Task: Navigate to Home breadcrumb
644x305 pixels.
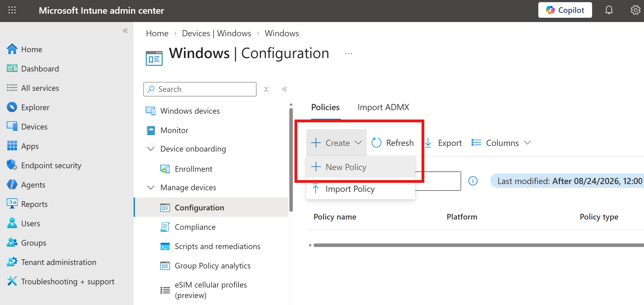Action: 157,33
